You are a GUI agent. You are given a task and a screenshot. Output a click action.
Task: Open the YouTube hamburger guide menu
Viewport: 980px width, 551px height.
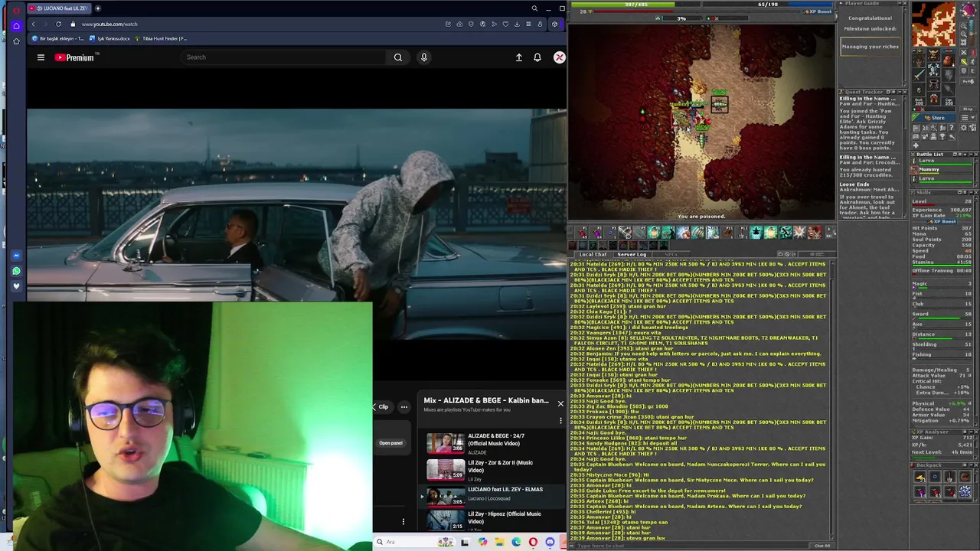41,57
